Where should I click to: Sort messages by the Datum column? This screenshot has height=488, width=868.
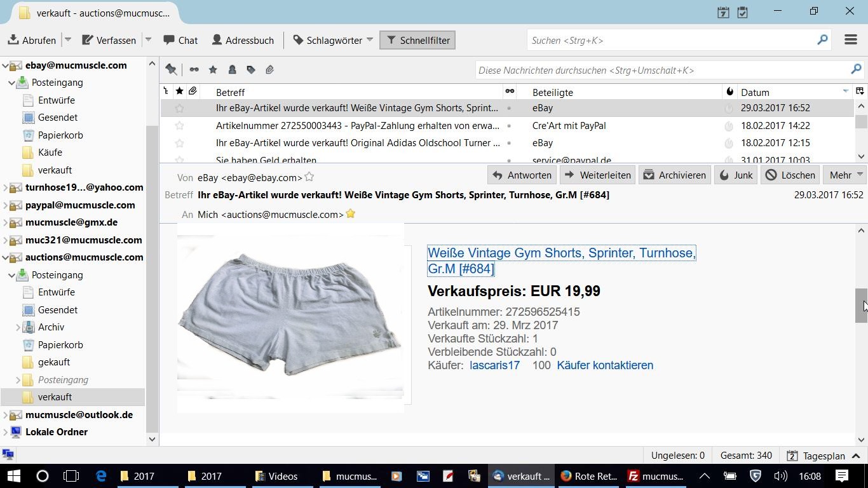click(x=788, y=92)
